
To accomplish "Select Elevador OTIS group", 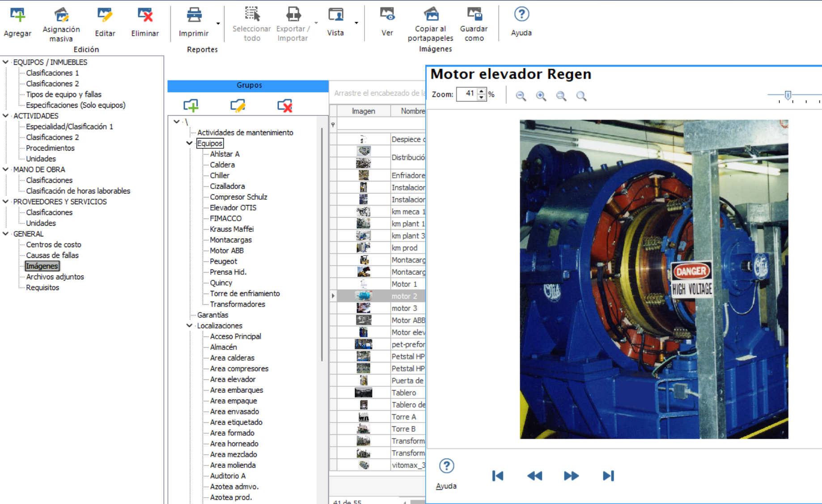I will [233, 208].
